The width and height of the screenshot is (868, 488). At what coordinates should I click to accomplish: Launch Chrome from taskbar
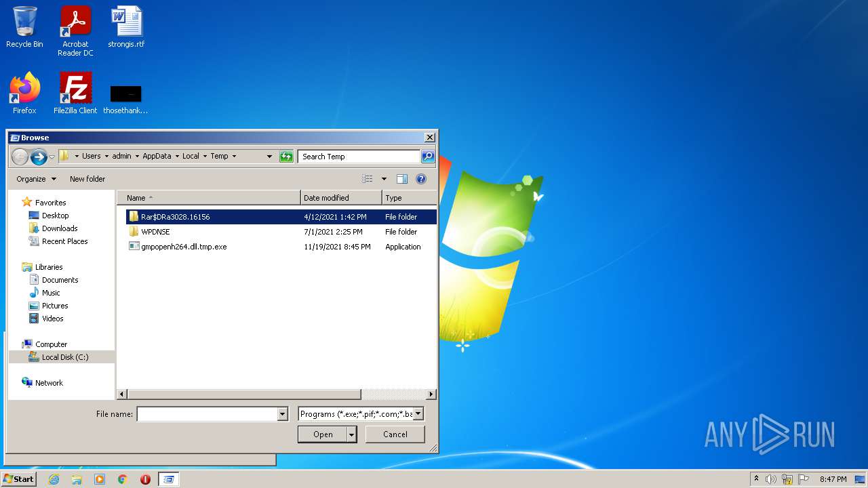[123, 479]
